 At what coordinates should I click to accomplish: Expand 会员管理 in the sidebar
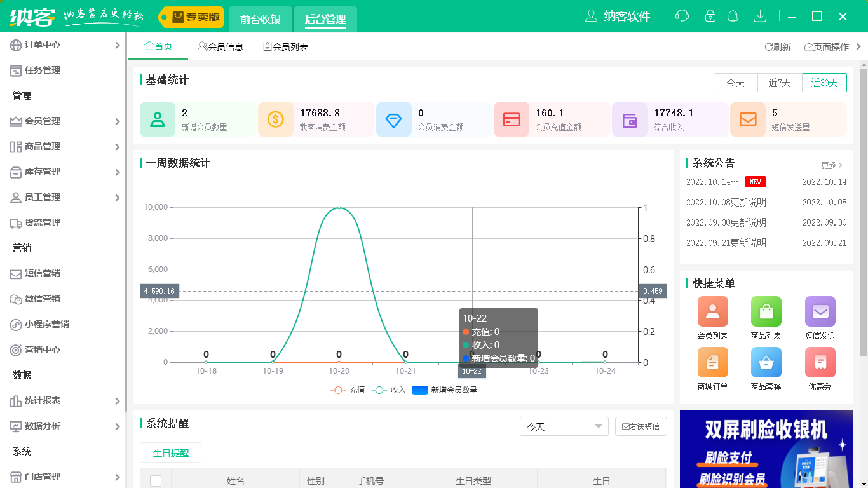(x=64, y=121)
